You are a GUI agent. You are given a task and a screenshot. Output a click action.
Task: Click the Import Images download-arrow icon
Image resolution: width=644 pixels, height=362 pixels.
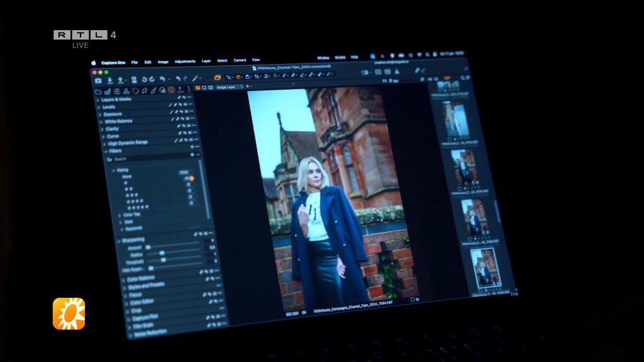[x=109, y=80]
